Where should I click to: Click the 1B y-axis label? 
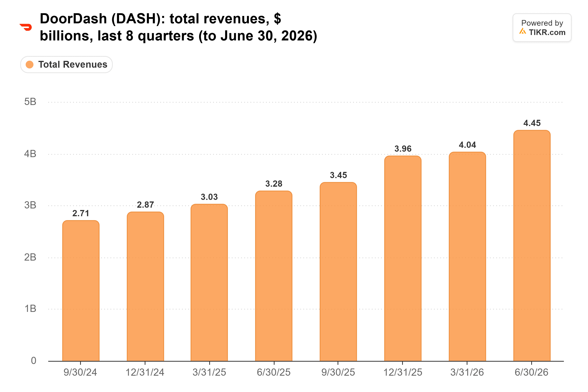click(30, 309)
